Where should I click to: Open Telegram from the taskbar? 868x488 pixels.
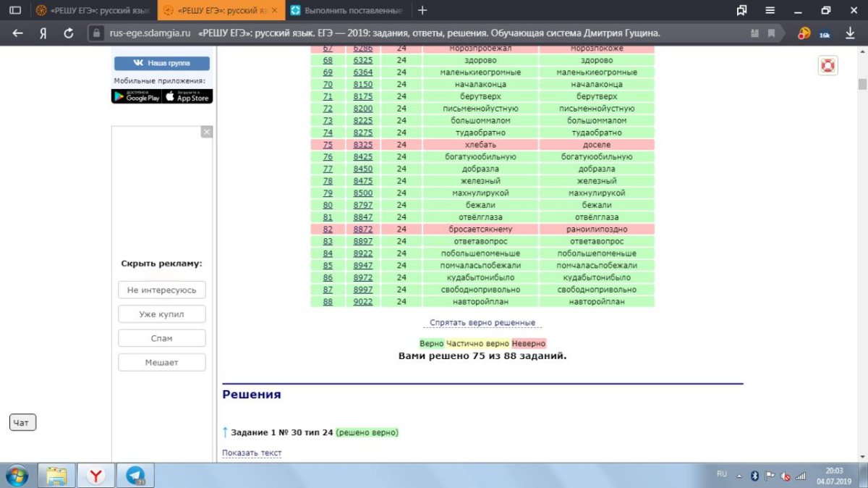tap(135, 476)
